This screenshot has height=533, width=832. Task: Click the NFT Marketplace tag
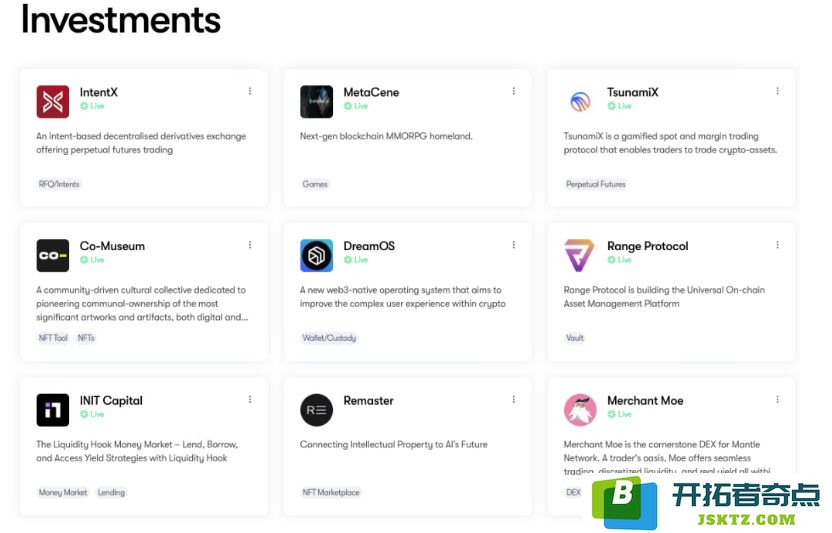[331, 492]
